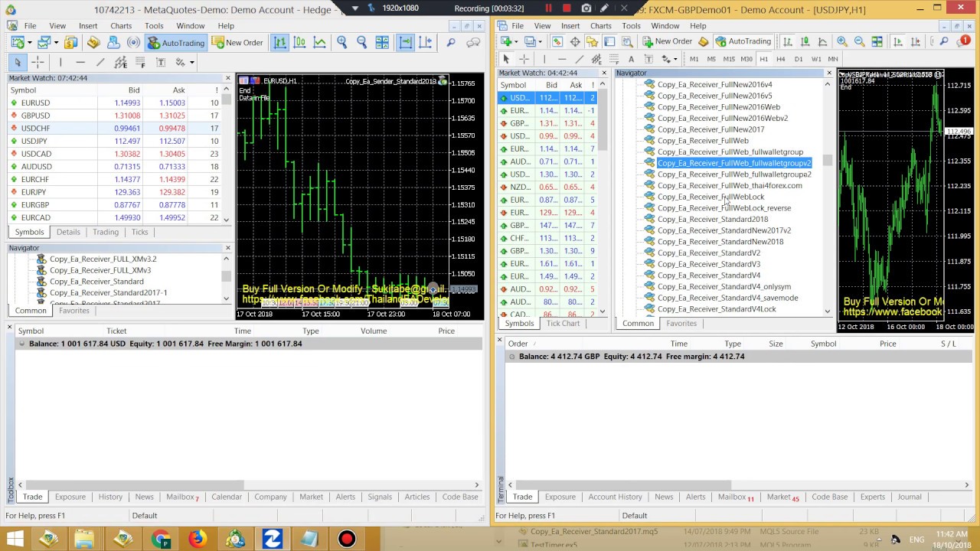Collapse Balance row arrow in left Toolbox
This screenshot has height=551, width=980.
pos(21,344)
